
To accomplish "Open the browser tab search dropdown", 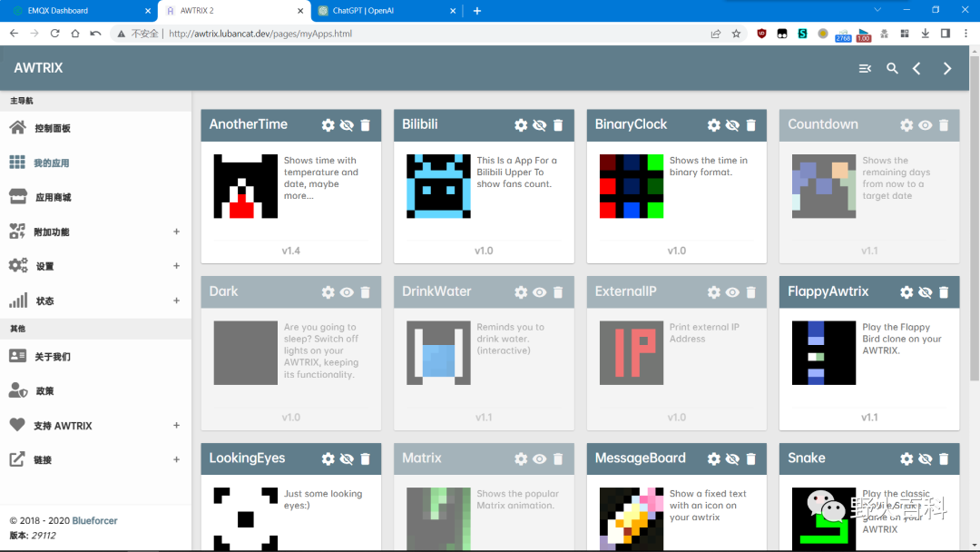I will pyautogui.click(x=877, y=10).
